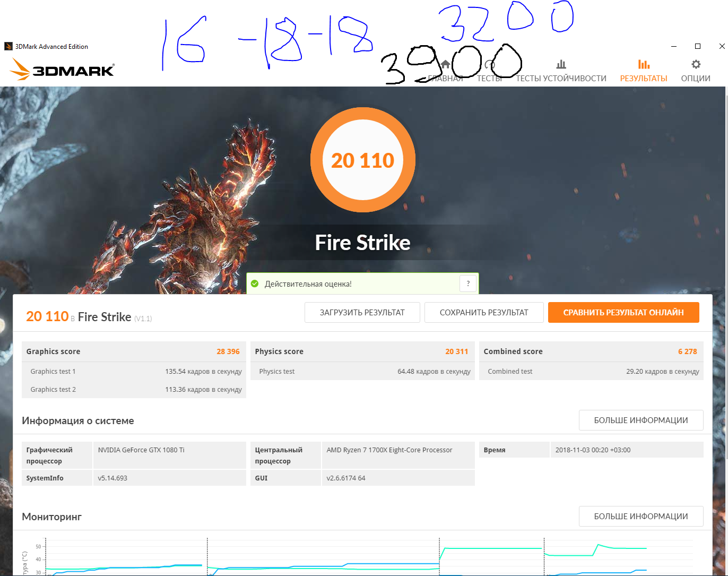Screen dimensions: 728x576
Task: Click the Действительная оценка! valid score message
Action: [308, 284]
